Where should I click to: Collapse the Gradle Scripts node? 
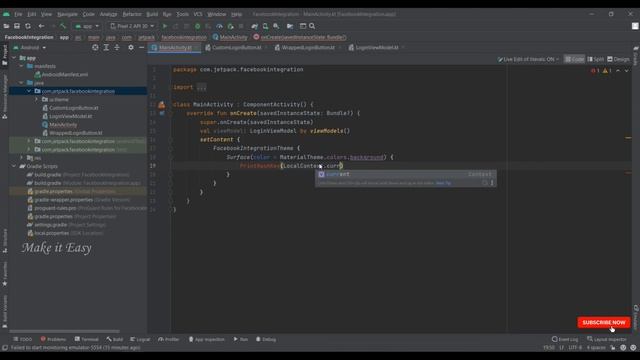(14, 166)
